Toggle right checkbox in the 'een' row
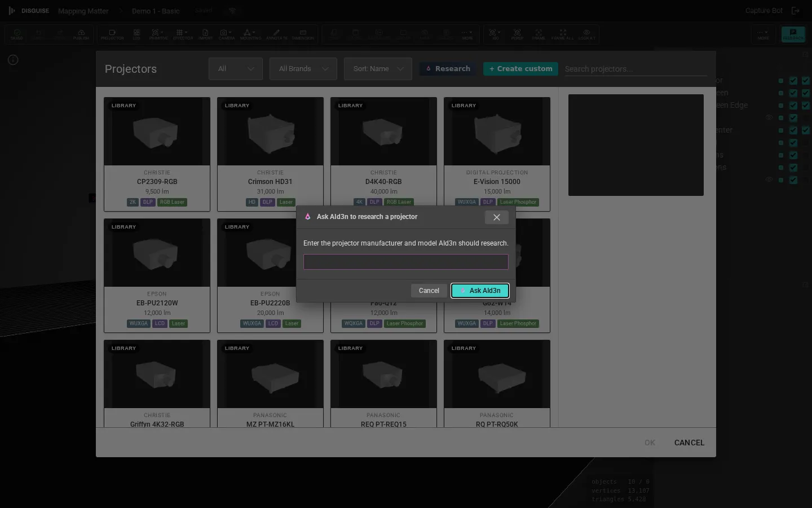The width and height of the screenshot is (812, 508). click(x=806, y=93)
